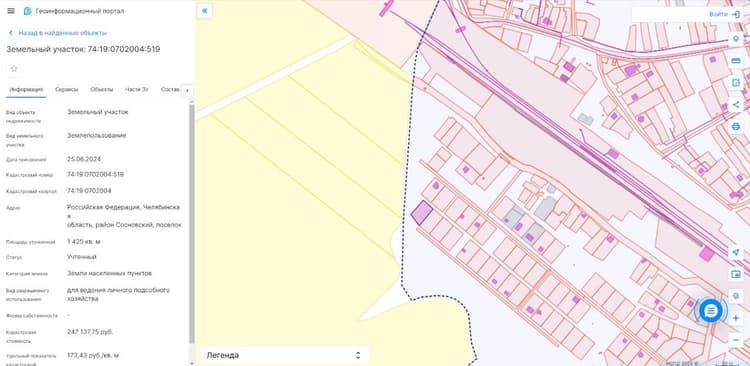Click the cadastral cost 247 137,75 руб.
Screen dimensions: 750x366
(90, 332)
